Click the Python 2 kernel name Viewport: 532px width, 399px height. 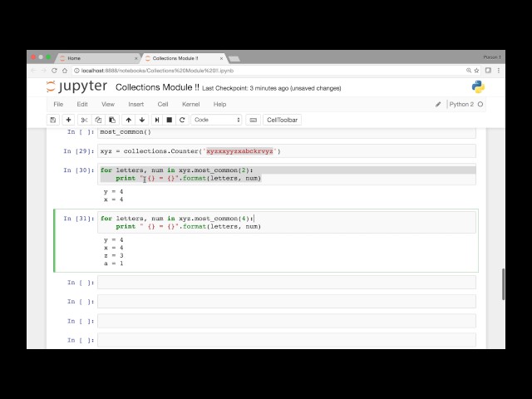click(461, 104)
